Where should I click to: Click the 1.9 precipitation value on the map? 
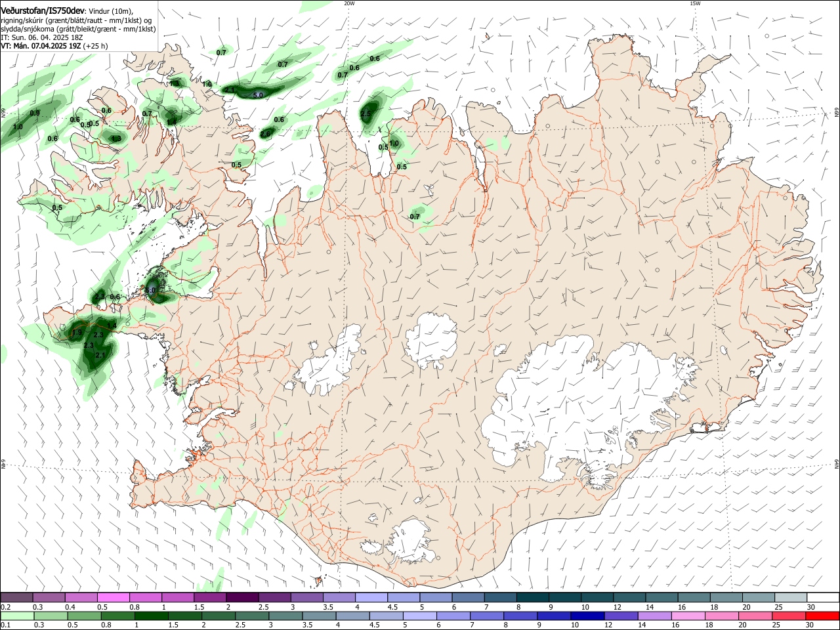[x=77, y=333]
